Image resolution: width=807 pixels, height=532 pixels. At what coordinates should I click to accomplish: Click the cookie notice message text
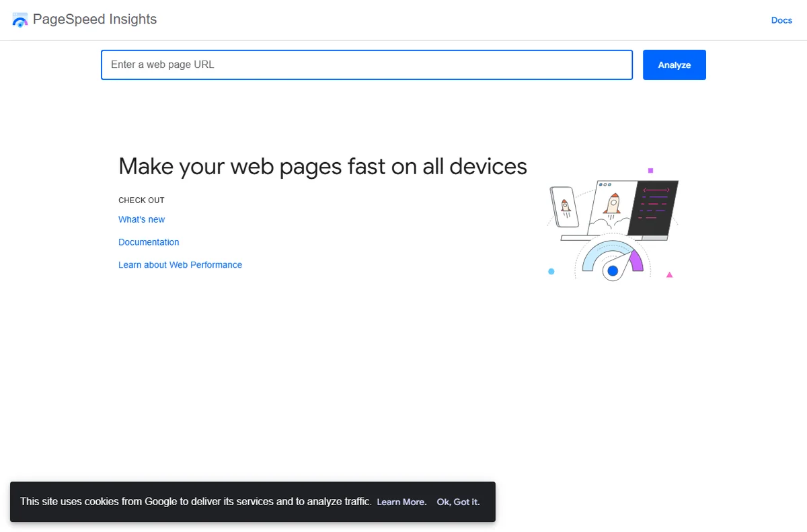click(x=196, y=502)
